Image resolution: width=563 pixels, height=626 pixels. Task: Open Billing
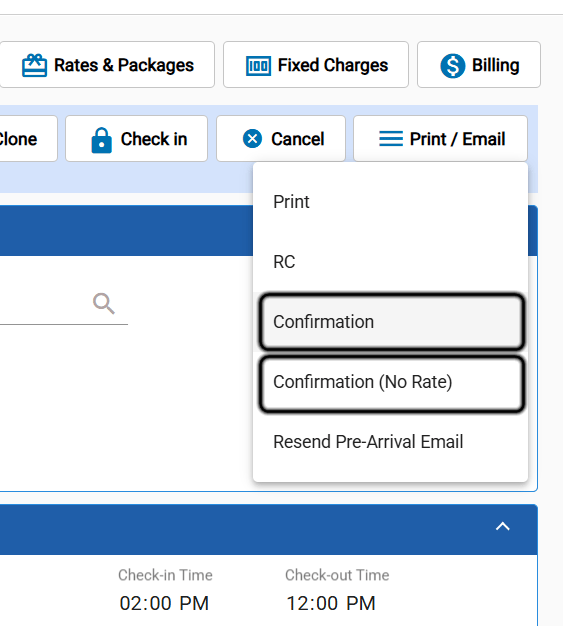(x=479, y=65)
